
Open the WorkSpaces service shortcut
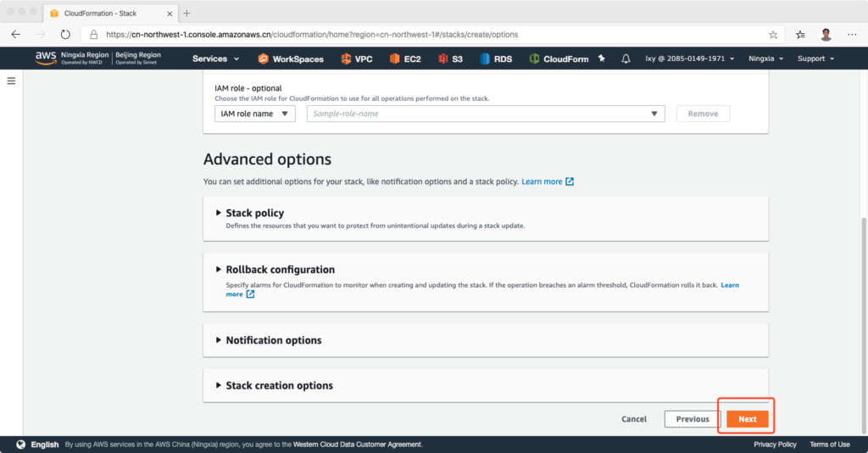(292, 59)
